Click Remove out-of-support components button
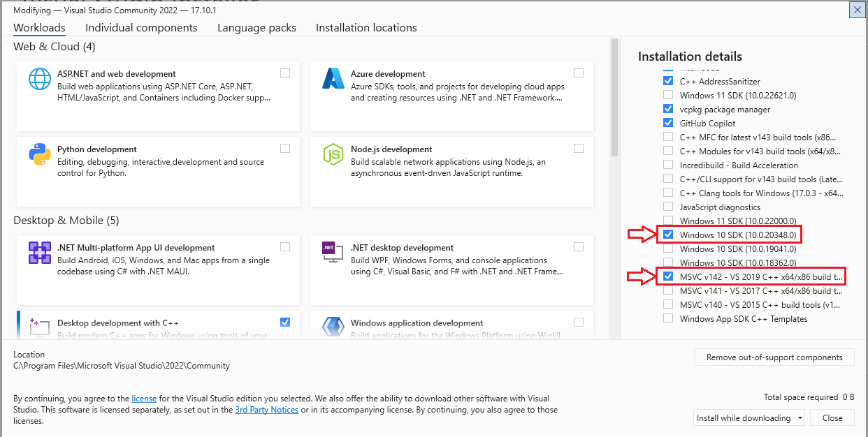The height and width of the screenshot is (437, 868). pos(774,357)
